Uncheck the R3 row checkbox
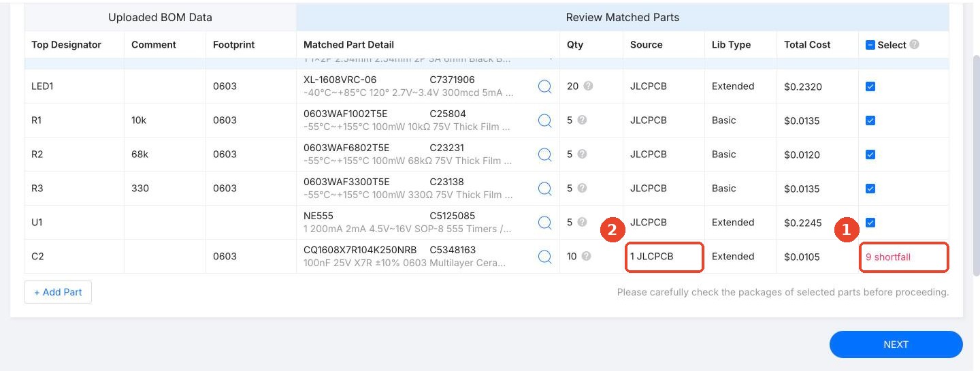Image resolution: width=980 pixels, height=371 pixels. (x=870, y=189)
